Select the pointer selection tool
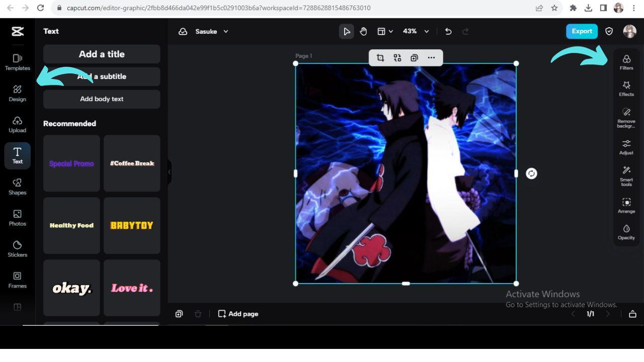This screenshot has height=362, width=644. point(347,32)
